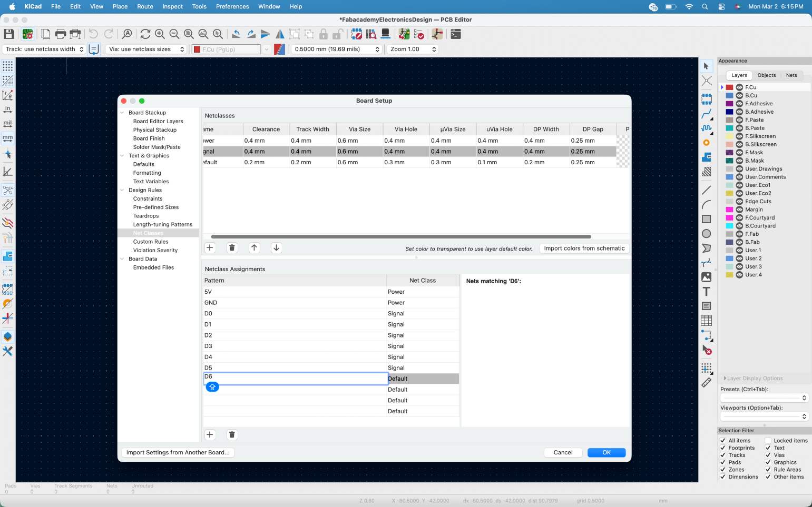The width and height of the screenshot is (812, 507).
Task: Open the Design Rules Checker icon
Action: coord(419,34)
